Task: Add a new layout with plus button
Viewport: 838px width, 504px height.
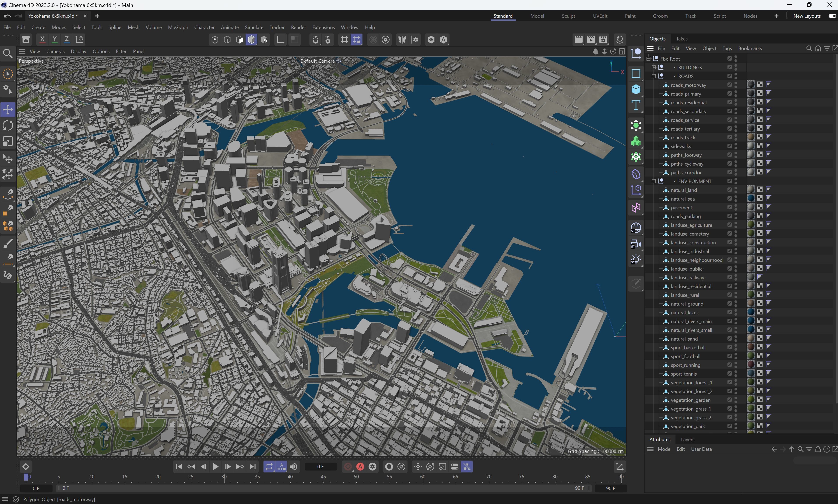Action: pos(776,16)
